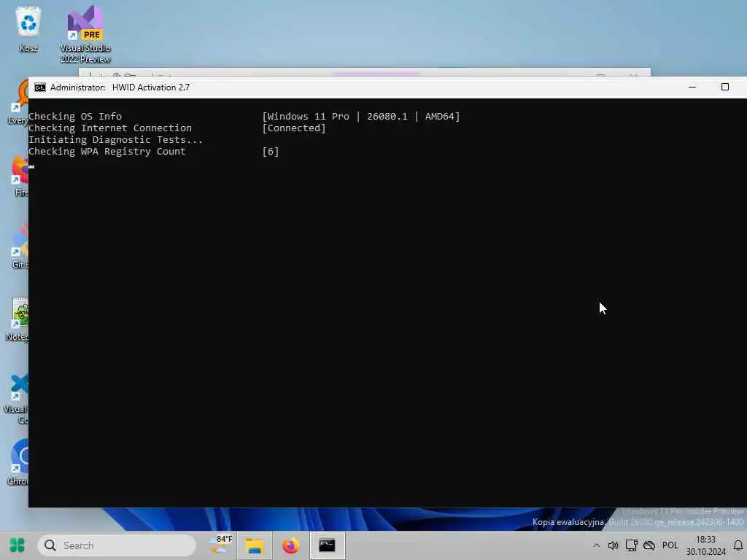Open the network status tray icon
Screen dimensions: 747x560
pyautogui.click(x=631, y=545)
